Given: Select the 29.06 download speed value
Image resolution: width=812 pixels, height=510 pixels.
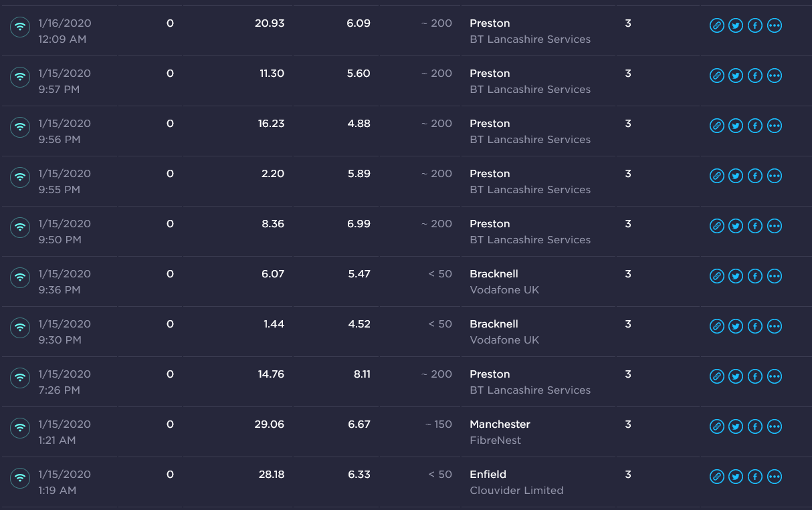Looking at the screenshot, I should pyautogui.click(x=270, y=424).
